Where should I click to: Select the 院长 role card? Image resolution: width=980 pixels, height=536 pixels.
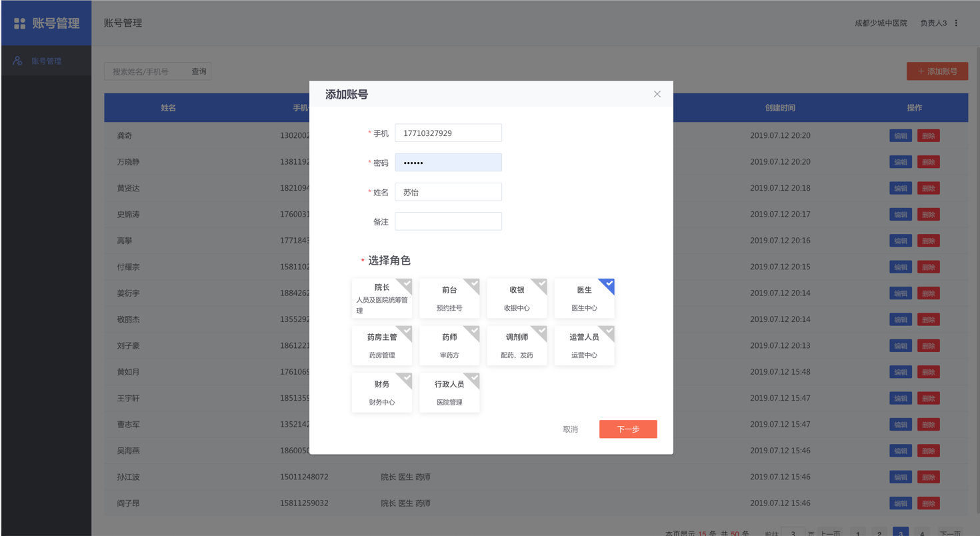tap(382, 298)
